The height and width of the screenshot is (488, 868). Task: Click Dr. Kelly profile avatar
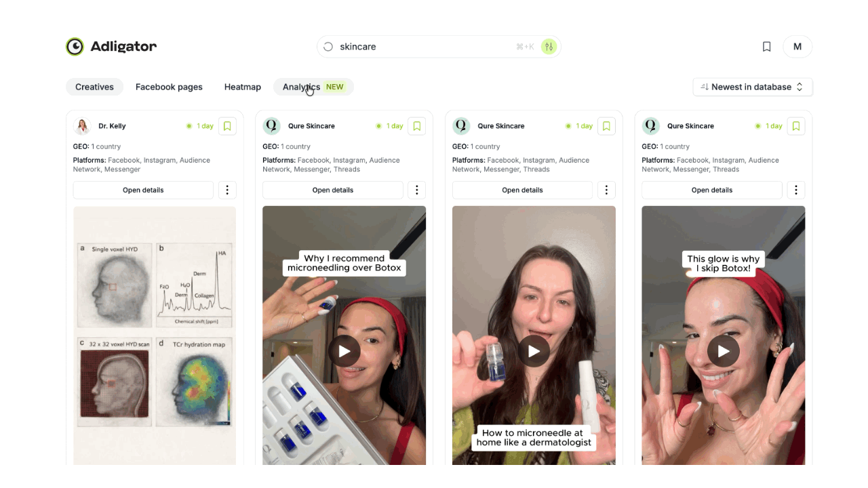[82, 126]
